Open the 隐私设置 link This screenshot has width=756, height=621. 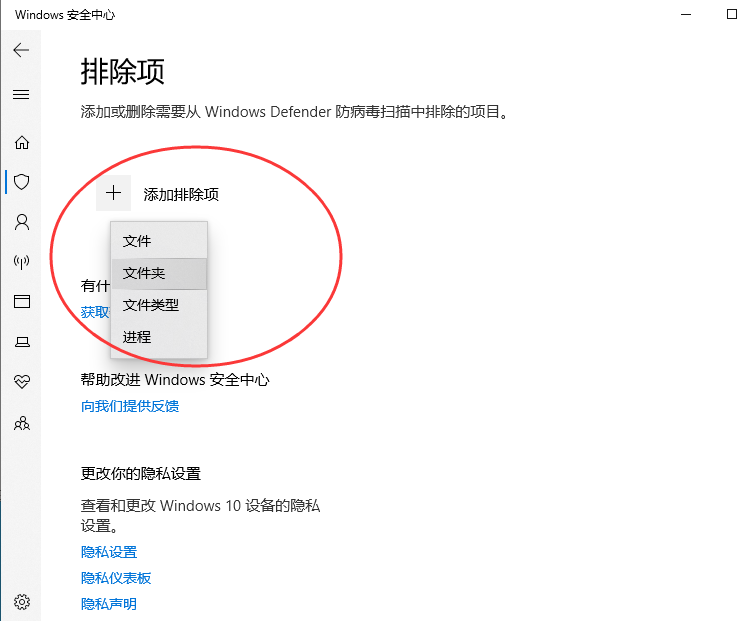(x=109, y=552)
